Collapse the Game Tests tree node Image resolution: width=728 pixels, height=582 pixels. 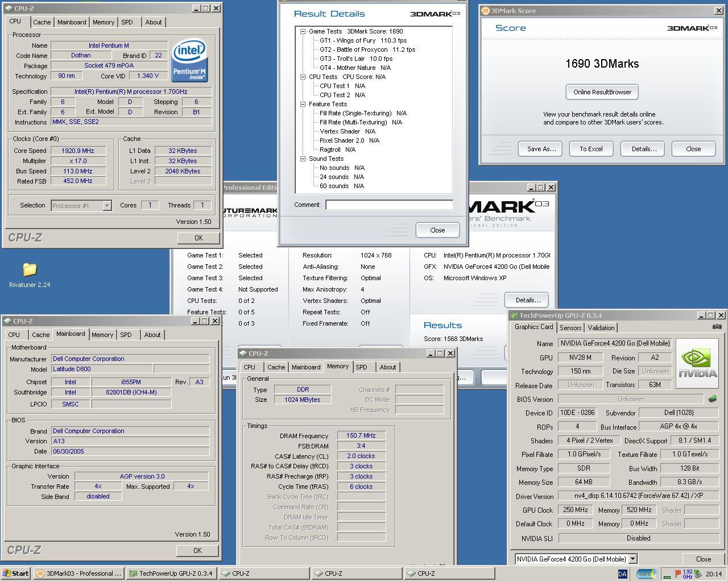pos(303,31)
